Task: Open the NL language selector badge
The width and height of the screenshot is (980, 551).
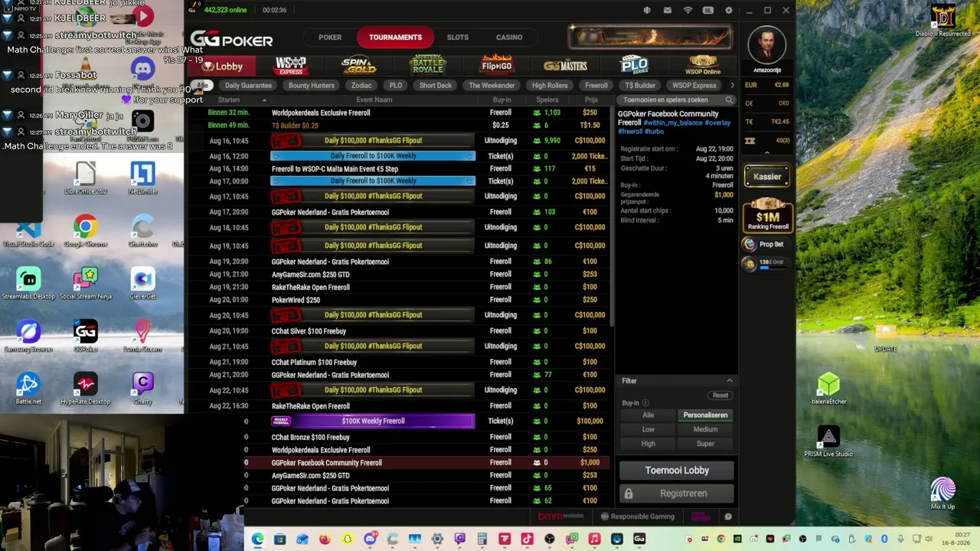Action: (708, 11)
